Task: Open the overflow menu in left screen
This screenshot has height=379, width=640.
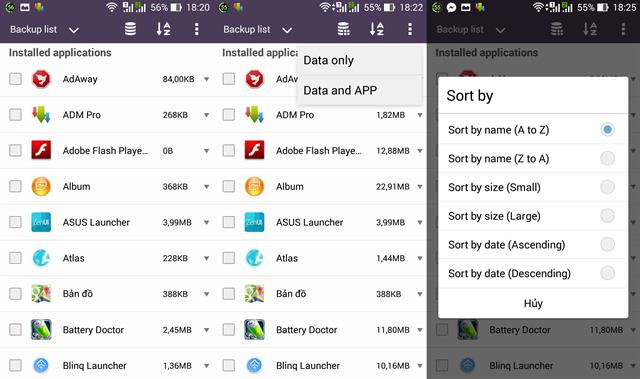Action: [197, 29]
